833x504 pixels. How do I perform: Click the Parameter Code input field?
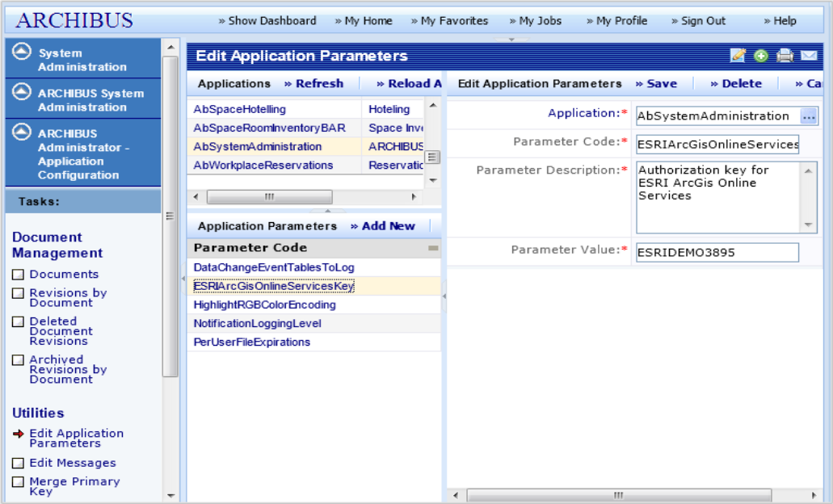coord(717,145)
